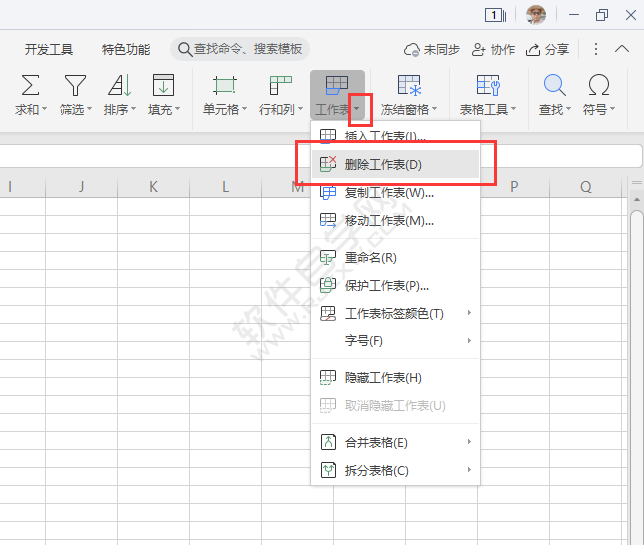Click the Copy Worksheet menu item icon

coord(328,192)
